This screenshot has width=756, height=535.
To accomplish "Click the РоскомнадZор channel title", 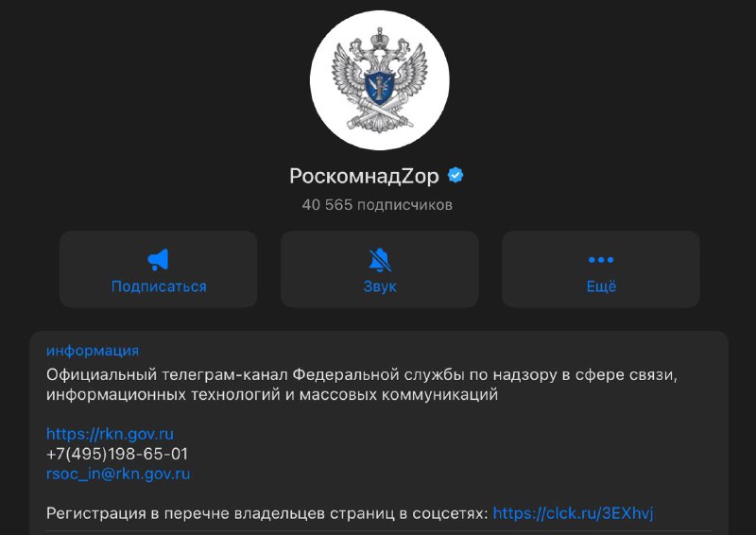I will [364, 177].
